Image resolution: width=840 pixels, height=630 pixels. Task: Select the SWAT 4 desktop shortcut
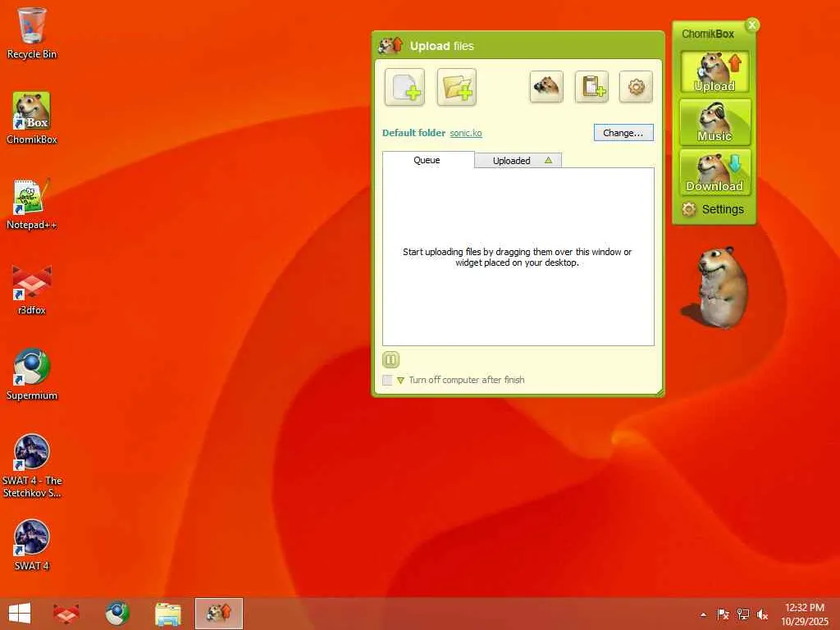32,546
